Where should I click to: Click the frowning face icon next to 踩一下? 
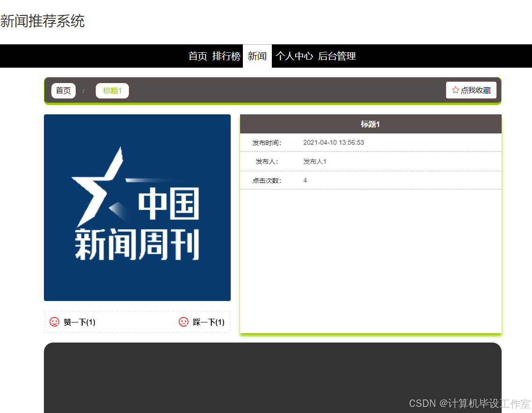coord(184,322)
